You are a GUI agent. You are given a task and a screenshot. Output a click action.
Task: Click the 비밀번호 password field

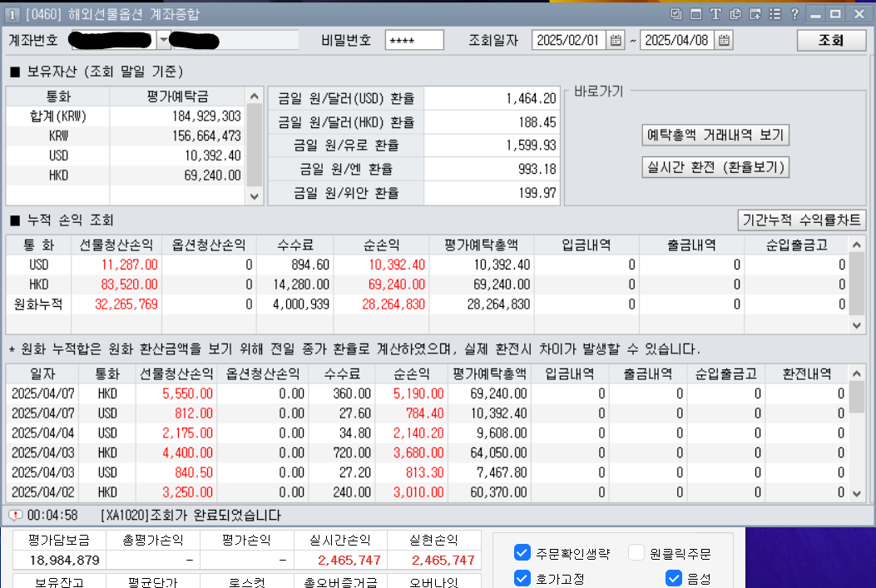[414, 40]
